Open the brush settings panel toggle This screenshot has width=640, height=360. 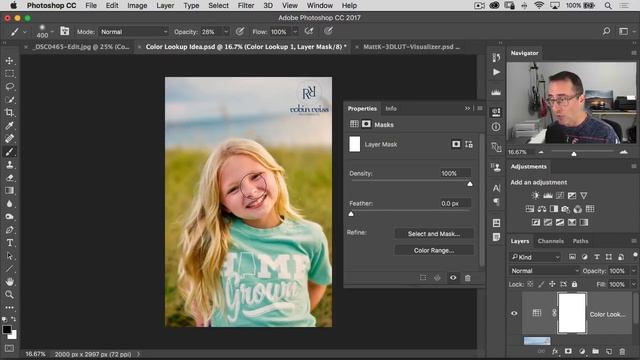pyautogui.click(x=64, y=31)
